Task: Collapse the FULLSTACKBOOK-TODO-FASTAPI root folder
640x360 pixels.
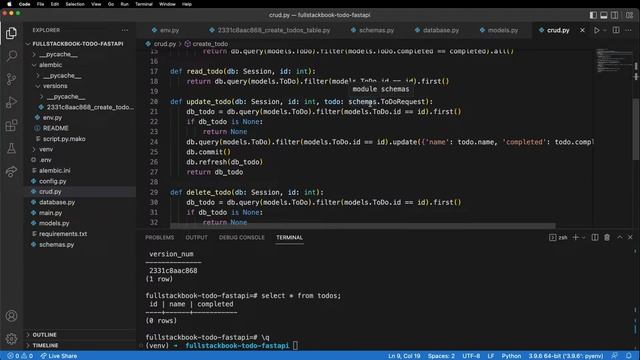Action: [78, 44]
